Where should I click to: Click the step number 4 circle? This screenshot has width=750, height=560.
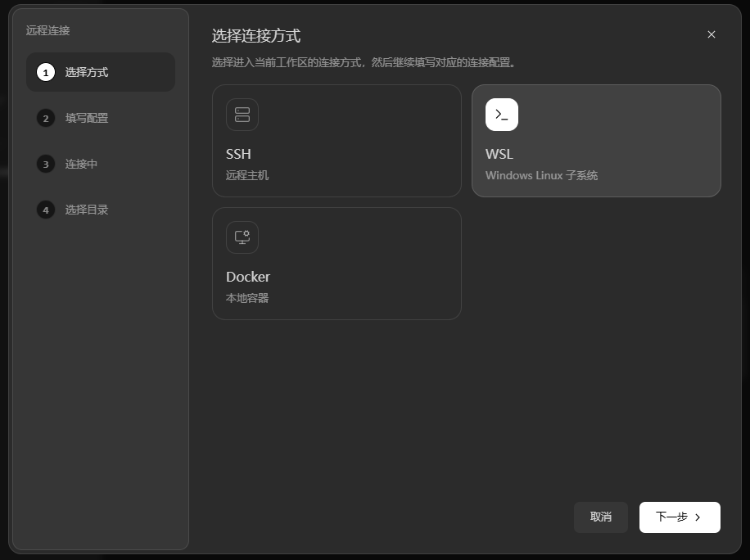pos(46,210)
